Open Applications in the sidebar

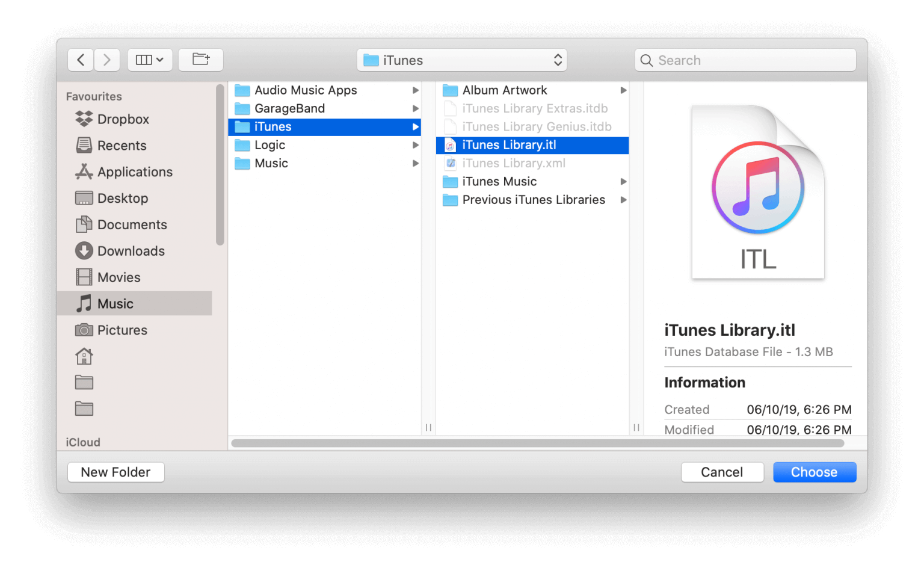click(124, 172)
